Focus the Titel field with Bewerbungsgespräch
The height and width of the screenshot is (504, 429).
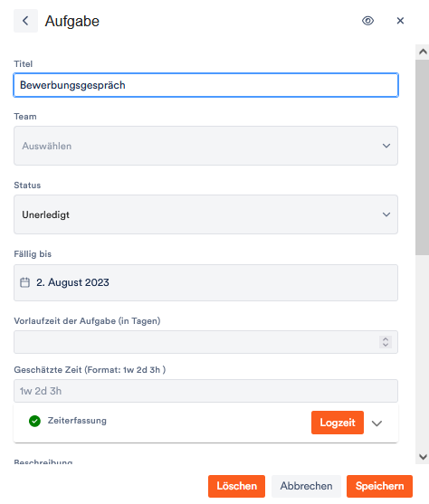[x=205, y=85]
